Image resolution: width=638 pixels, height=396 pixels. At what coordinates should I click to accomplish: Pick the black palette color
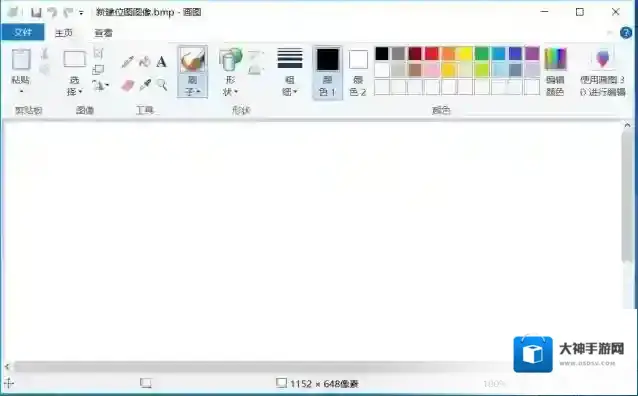pos(382,53)
